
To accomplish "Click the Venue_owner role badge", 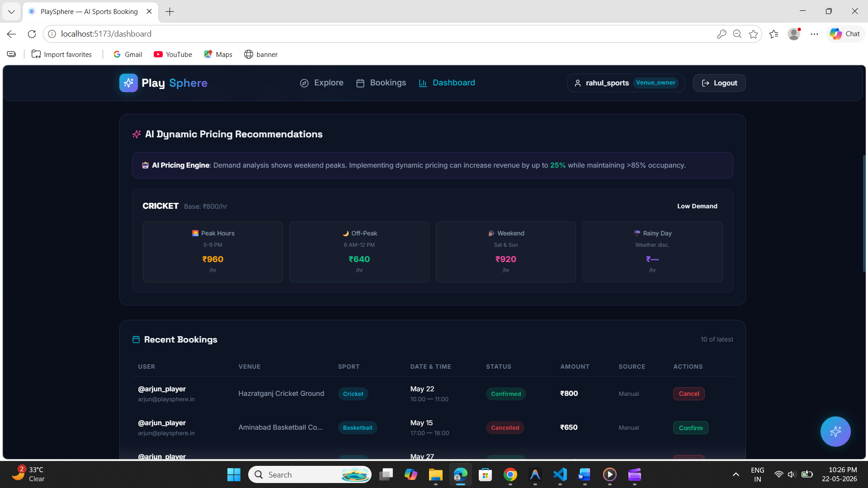I will pyautogui.click(x=656, y=83).
